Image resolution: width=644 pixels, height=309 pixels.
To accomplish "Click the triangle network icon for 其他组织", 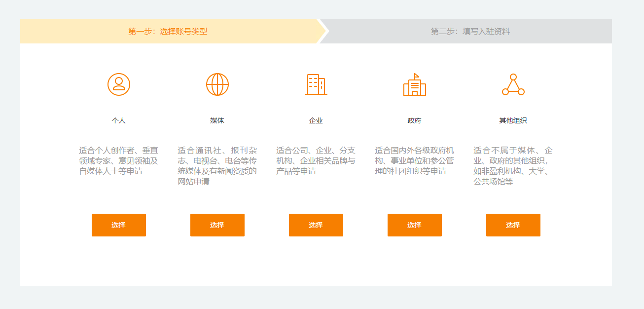I will [513, 85].
